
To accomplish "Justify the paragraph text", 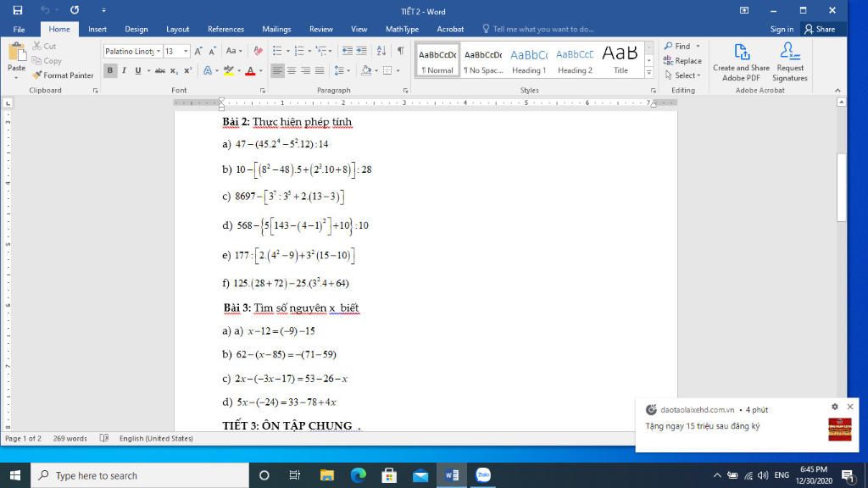I will point(320,70).
